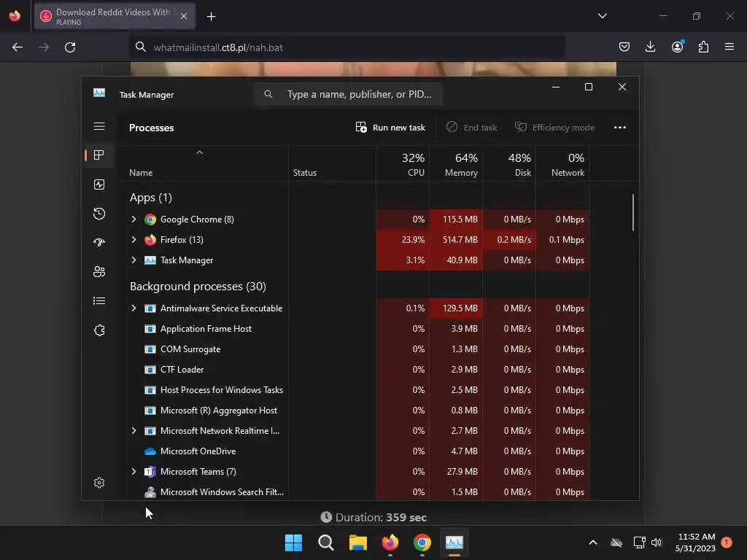Sort by CPU column header
Viewport: 747px width, 560px height.
point(403,164)
